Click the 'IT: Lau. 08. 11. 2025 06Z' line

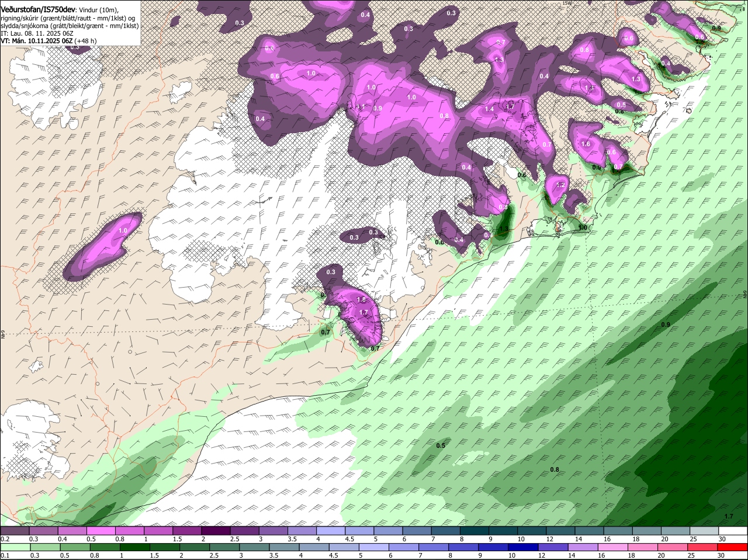pos(37,33)
